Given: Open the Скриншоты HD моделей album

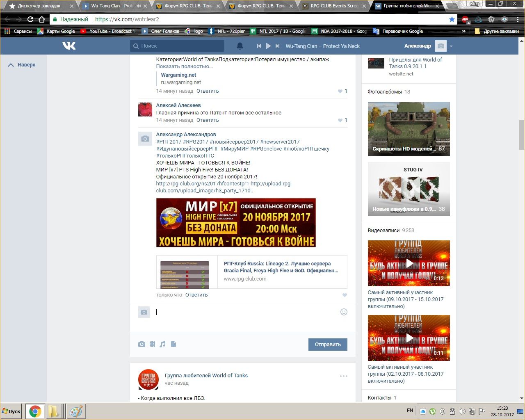Looking at the screenshot, I should pyautogui.click(x=409, y=129).
